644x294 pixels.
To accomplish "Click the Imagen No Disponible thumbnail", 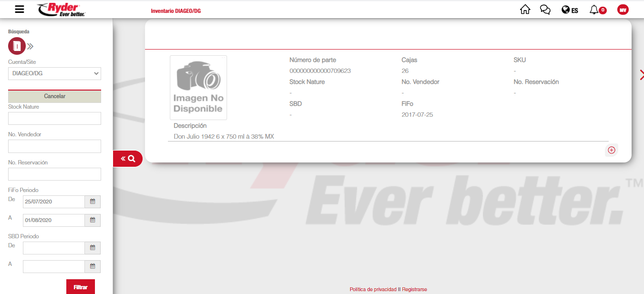I will (x=198, y=88).
